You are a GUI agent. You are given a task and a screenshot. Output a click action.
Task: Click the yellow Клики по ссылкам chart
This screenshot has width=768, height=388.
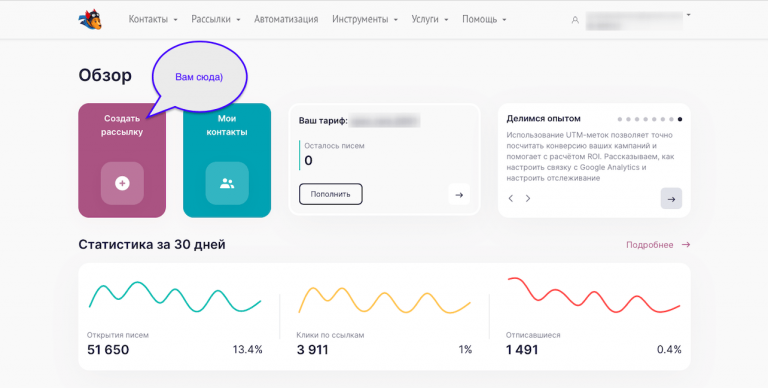pyautogui.click(x=384, y=300)
